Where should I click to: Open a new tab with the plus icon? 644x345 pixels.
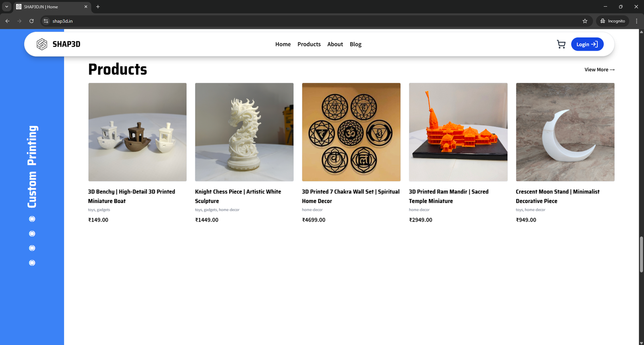pyautogui.click(x=98, y=6)
